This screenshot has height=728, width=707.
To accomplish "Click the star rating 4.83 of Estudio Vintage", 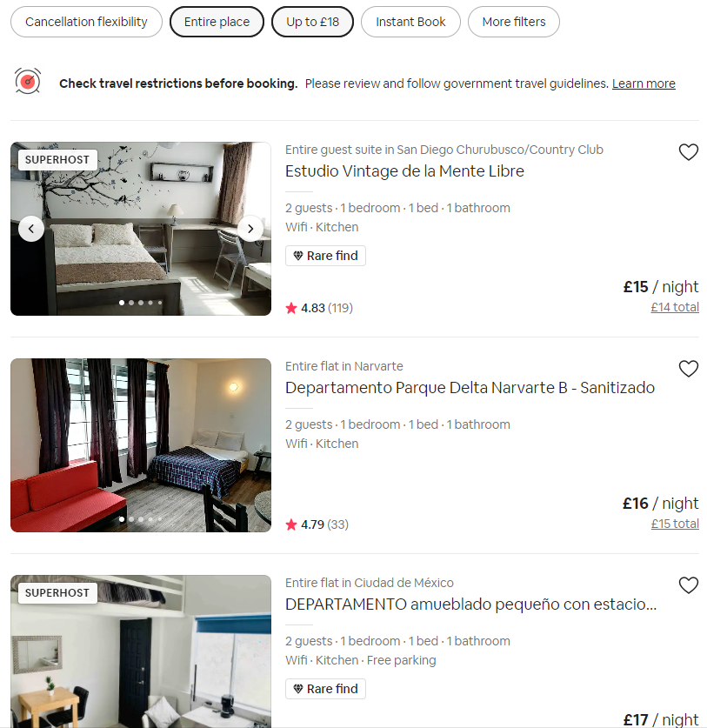I will click(x=319, y=308).
